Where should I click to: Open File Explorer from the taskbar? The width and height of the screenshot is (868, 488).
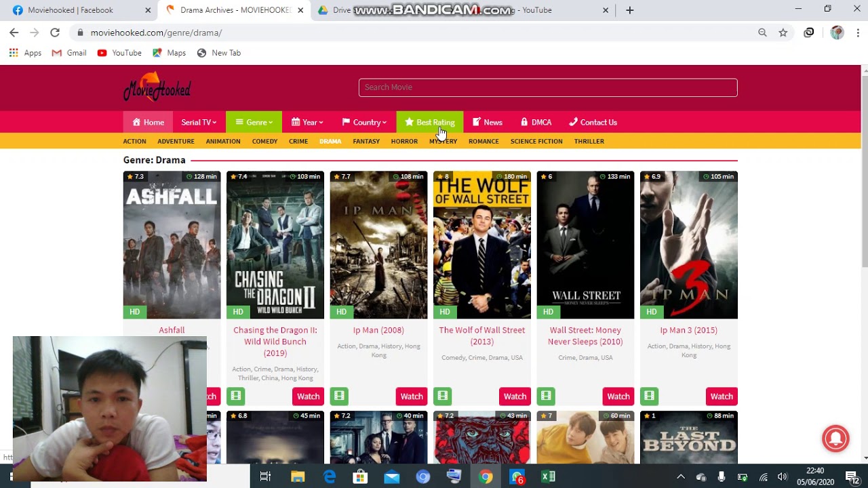coord(298,477)
